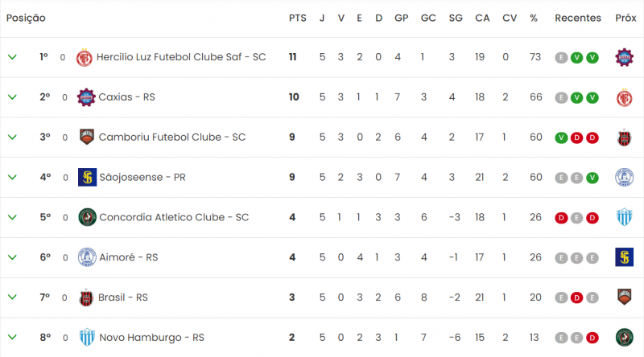This screenshot has height=357, width=644.
Task: Click next-opponent crest in Novo Hamburgo row
Action: click(624, 337)
